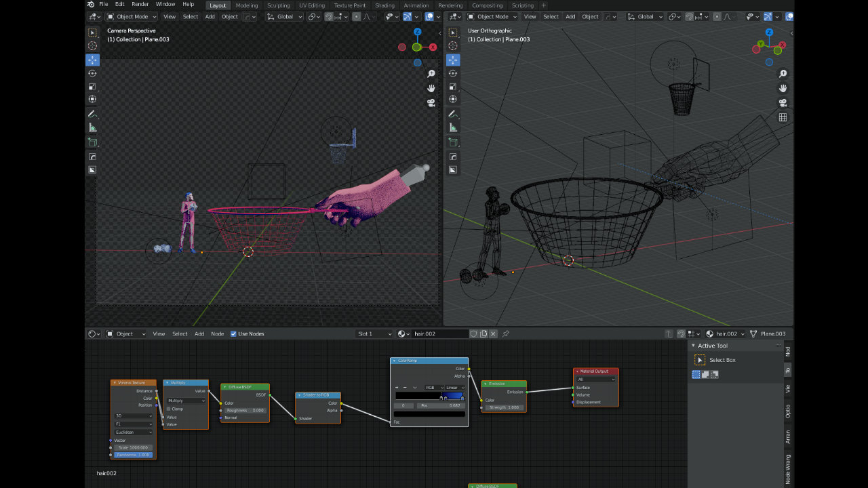Viewport: 868px width, 488px height.
Task: Click the pan hand icon in left viewport
Action: tap(431, 88)
